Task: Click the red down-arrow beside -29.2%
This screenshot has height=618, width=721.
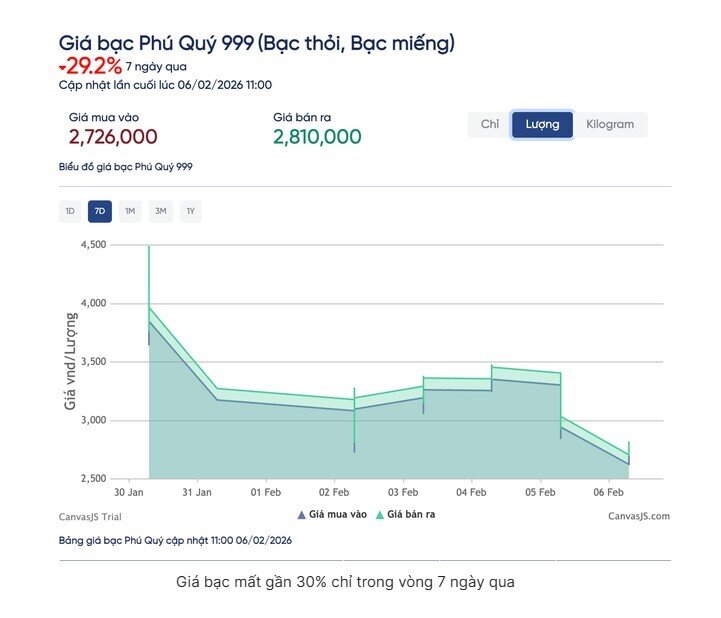Action: coord(63,68)
